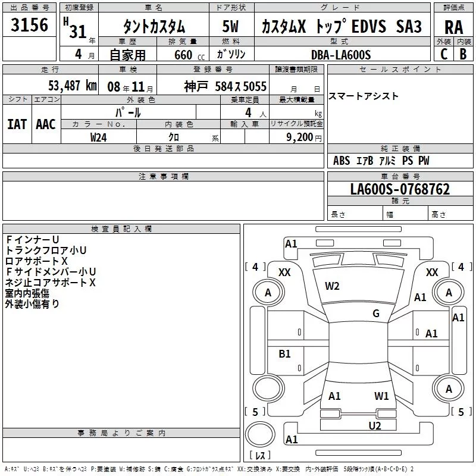476x476 pixels.
Task: Select the 出品番号 header
Action: (x=29, y=8)
